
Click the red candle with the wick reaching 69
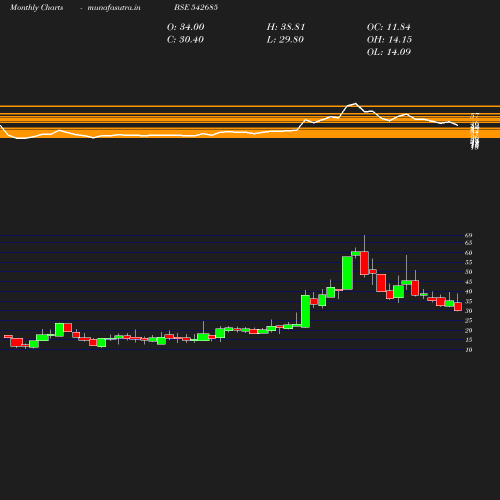point(364,263)
